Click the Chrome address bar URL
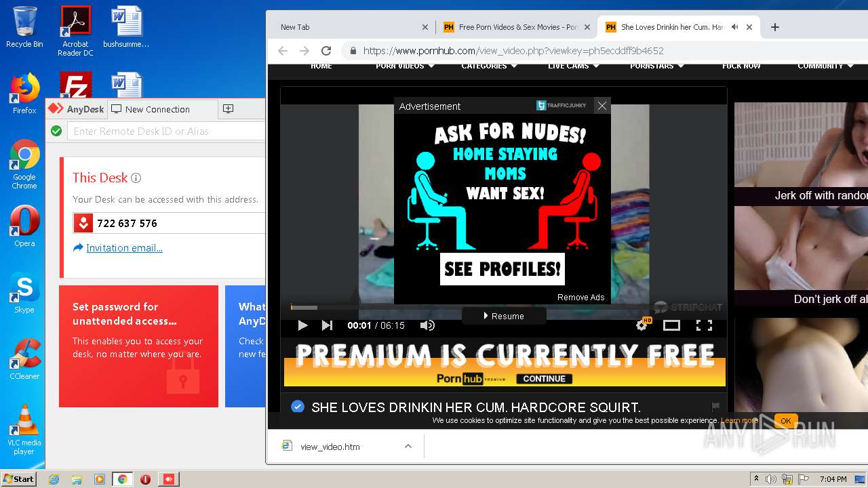868x488 pixels. coord(513,51)
